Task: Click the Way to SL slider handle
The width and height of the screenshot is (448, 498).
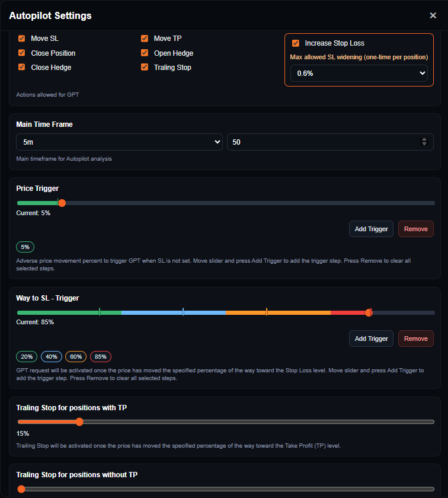Action: pyautogui.click(x=369, y=313)
